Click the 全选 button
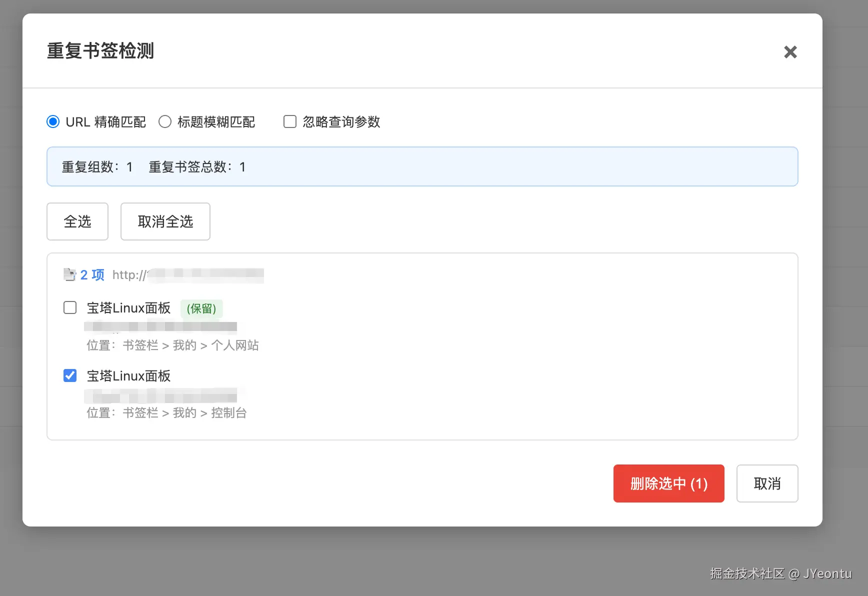The width and height of the screenshot is (868, 596). 77,221
